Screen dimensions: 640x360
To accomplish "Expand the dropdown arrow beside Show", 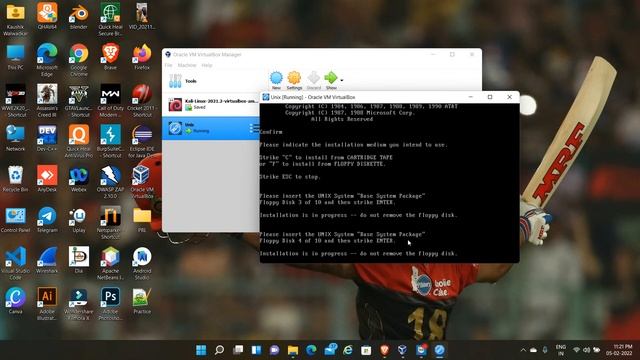I will click(342, 80).
